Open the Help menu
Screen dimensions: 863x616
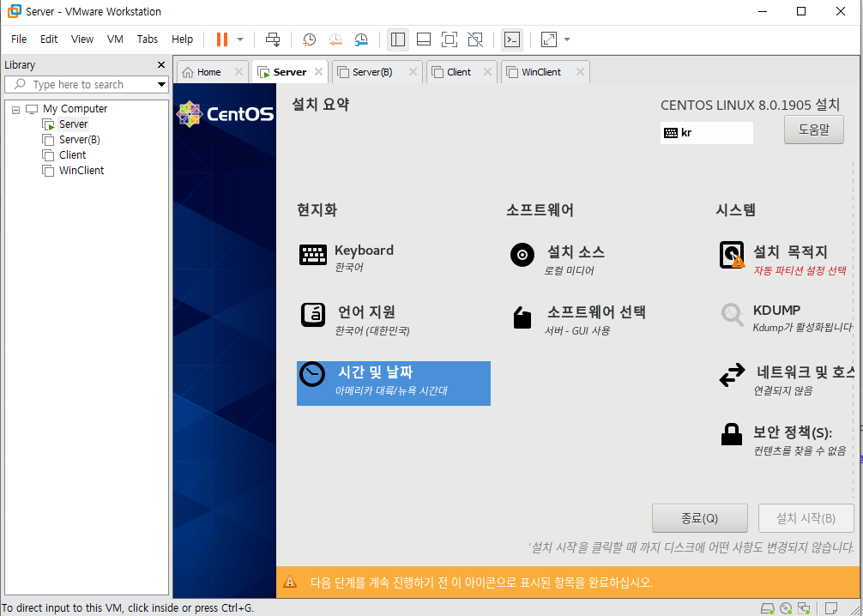coord(182,39)
